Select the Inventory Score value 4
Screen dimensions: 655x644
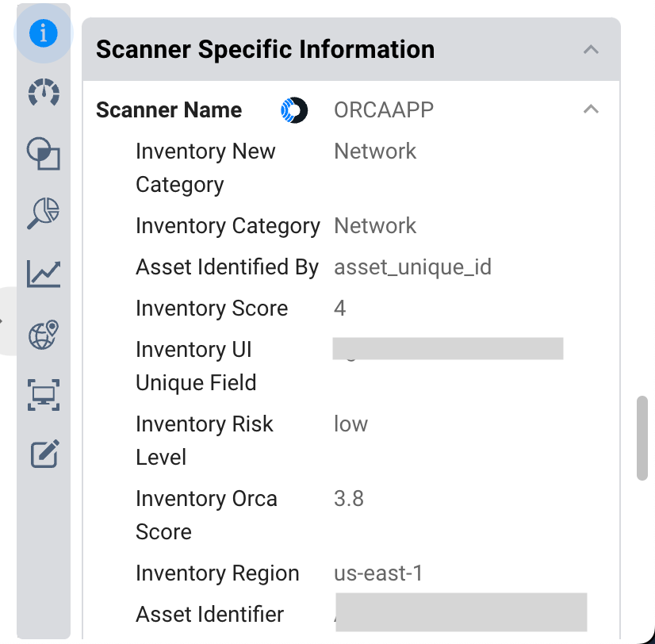pyautogui.click(x=339, y=309)
